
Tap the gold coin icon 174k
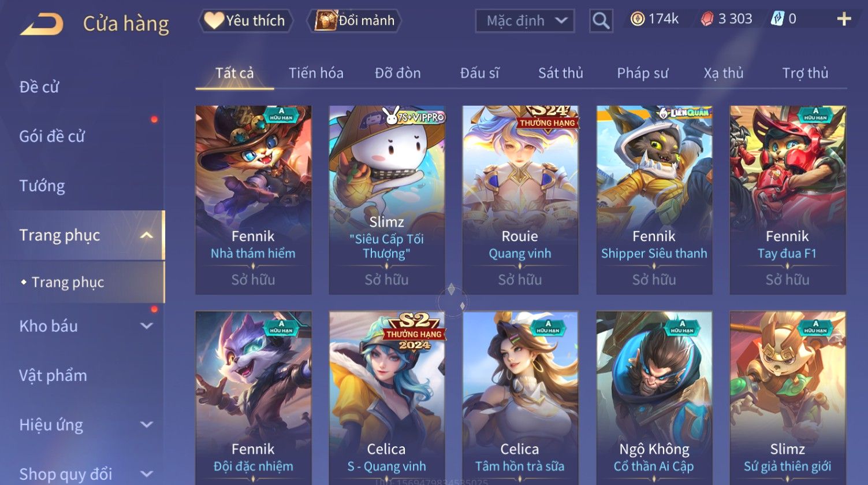coord(637,19)
